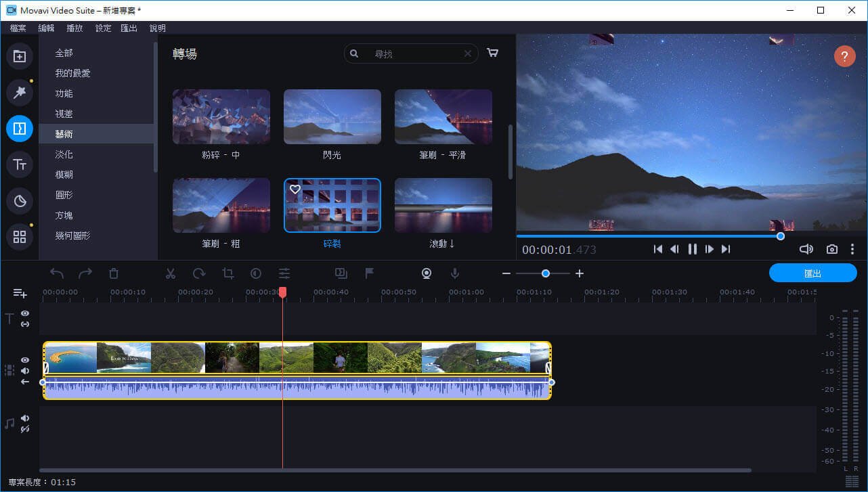Open the color adjustments tool
The image size is (868, 492).
tap(256, 273)
